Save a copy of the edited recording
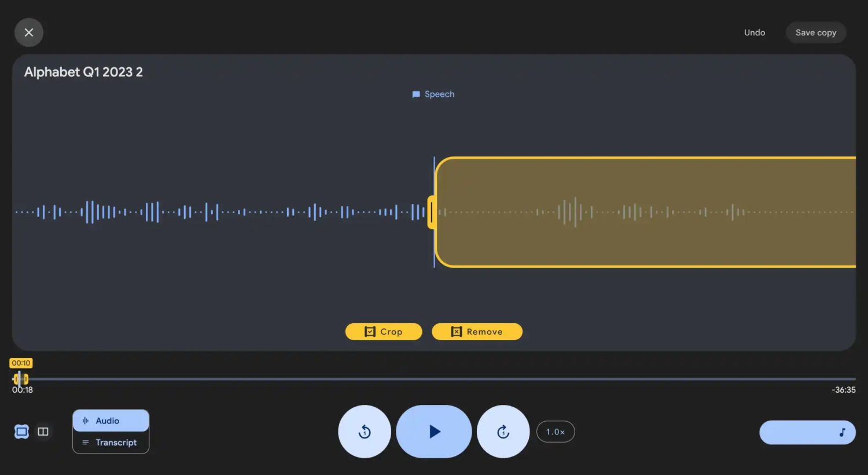 pos(815,32)
